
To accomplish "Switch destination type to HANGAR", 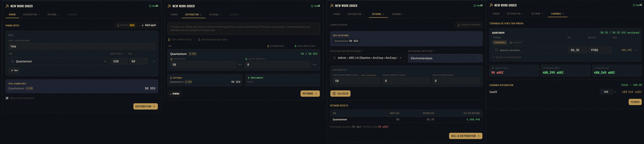I will [516, 43].
